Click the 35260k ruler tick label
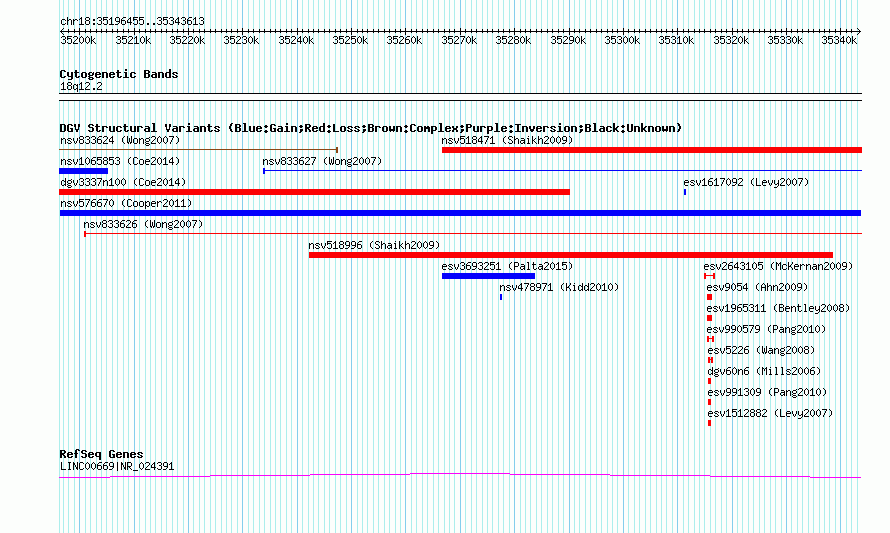This screenshot has width=890, height=533. coord(404,40)
